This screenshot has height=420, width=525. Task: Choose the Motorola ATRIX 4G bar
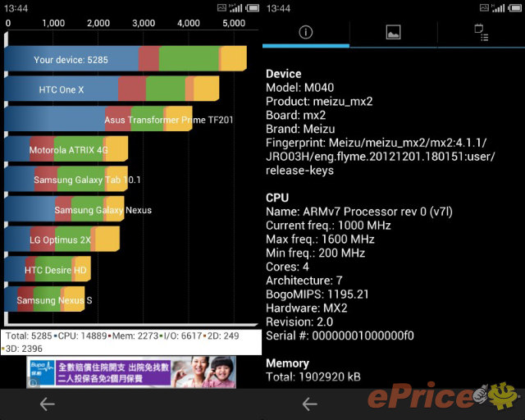point(66,149)
